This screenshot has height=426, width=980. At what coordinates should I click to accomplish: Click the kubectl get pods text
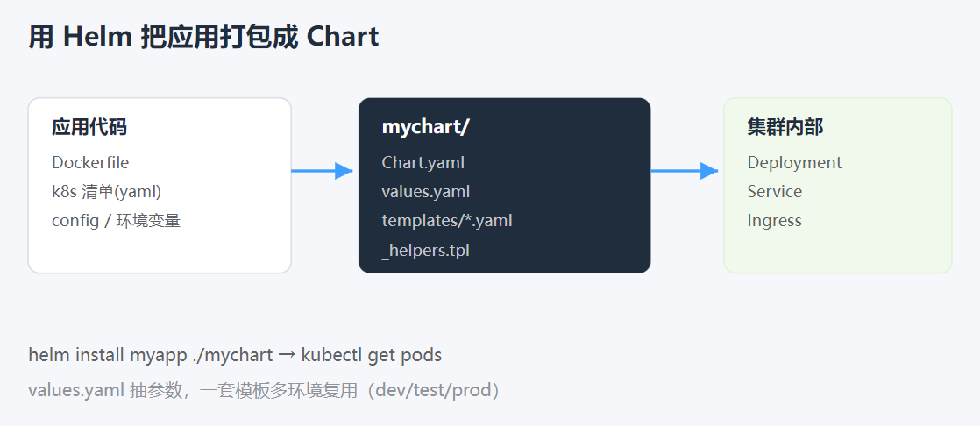point(372,355)
